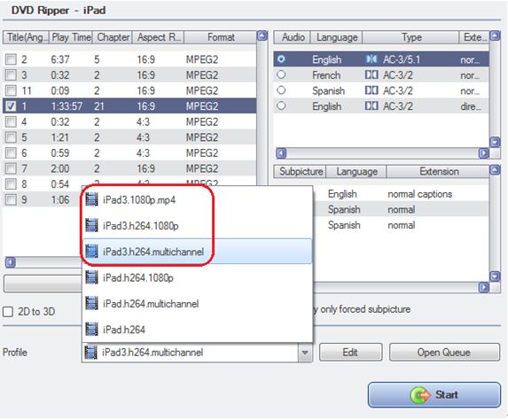Click film icon in the Profile combo box

coord(90,353)
